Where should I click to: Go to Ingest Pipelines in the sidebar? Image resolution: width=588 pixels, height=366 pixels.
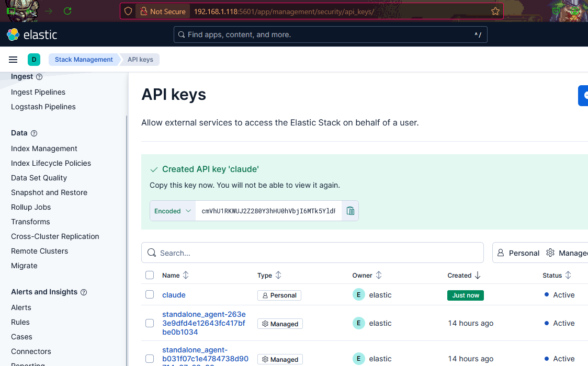click(38, 92)
